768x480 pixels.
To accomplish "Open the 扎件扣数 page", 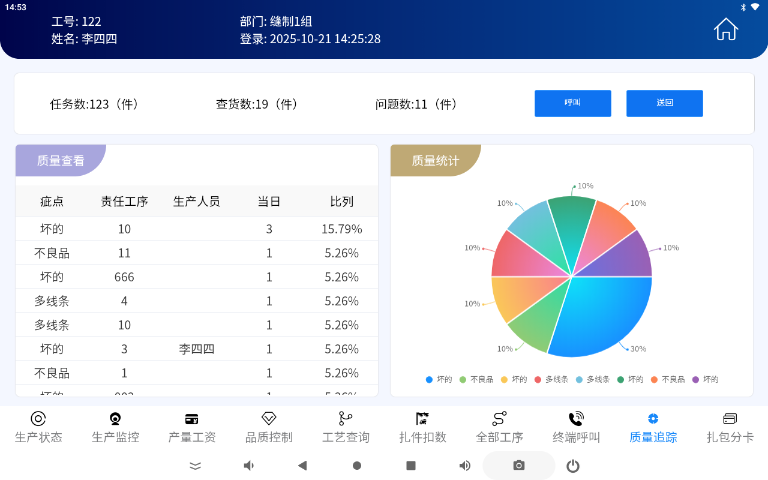I will [422, 427].
